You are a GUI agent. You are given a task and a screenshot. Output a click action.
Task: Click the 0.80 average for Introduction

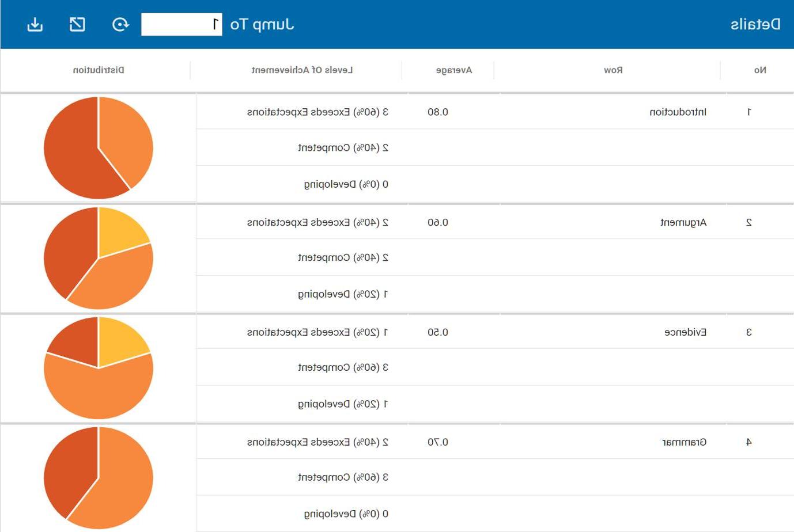[438, 112]
